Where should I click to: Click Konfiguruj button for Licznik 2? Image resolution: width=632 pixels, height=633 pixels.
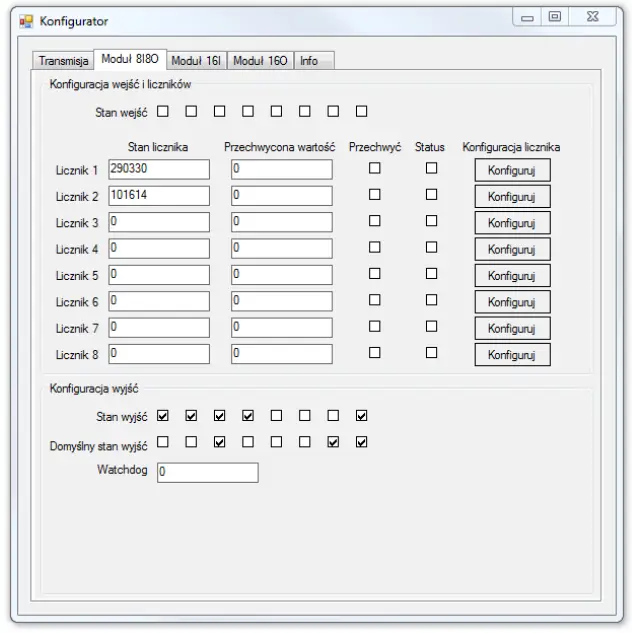[x=513, y=197]
